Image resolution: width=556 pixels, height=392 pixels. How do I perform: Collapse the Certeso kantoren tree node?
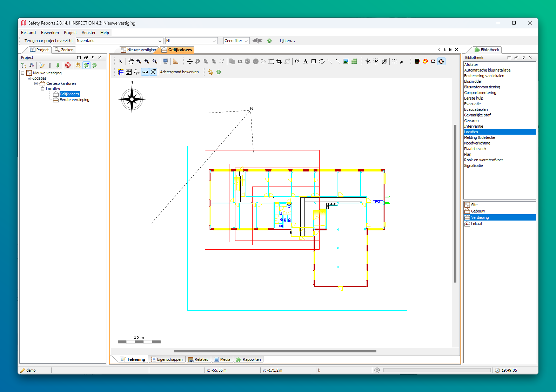36,83
